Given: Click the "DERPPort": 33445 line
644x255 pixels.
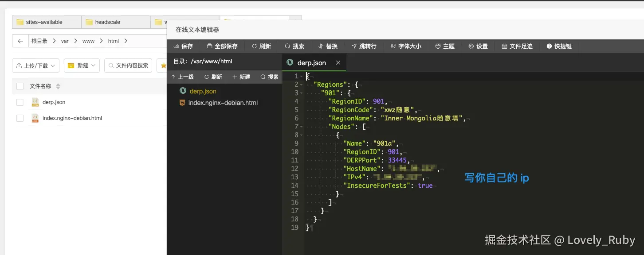Looking at the screenshot, I should [377, 160].
